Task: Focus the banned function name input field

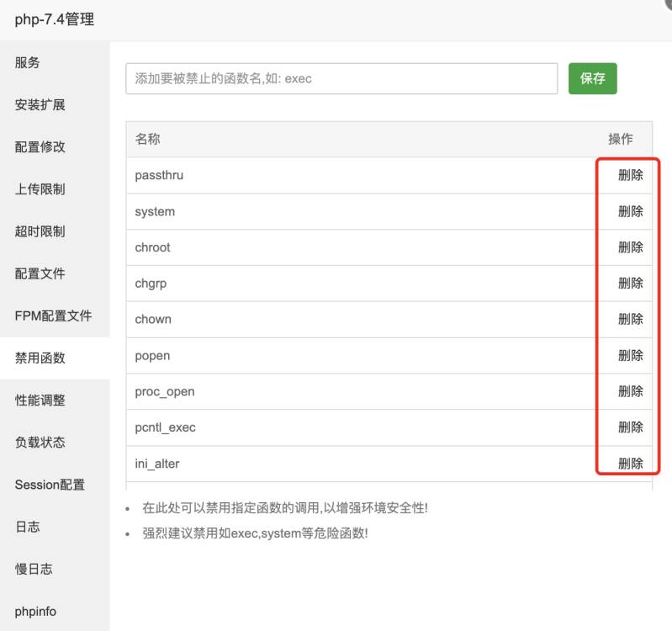Action: (x=341, y=78)
